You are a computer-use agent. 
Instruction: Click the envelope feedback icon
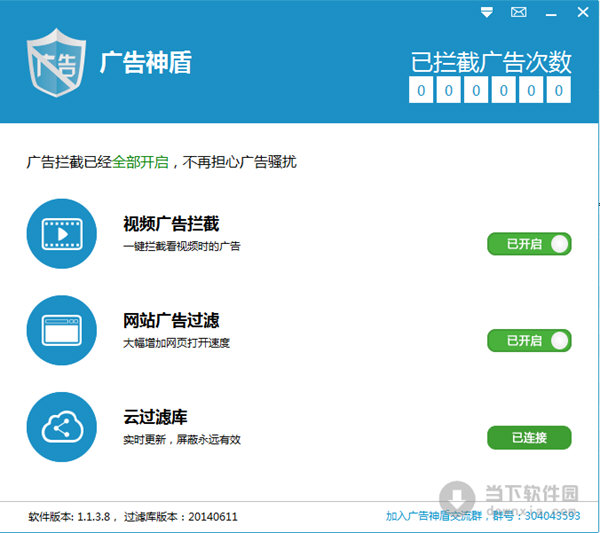coord(518,12)
